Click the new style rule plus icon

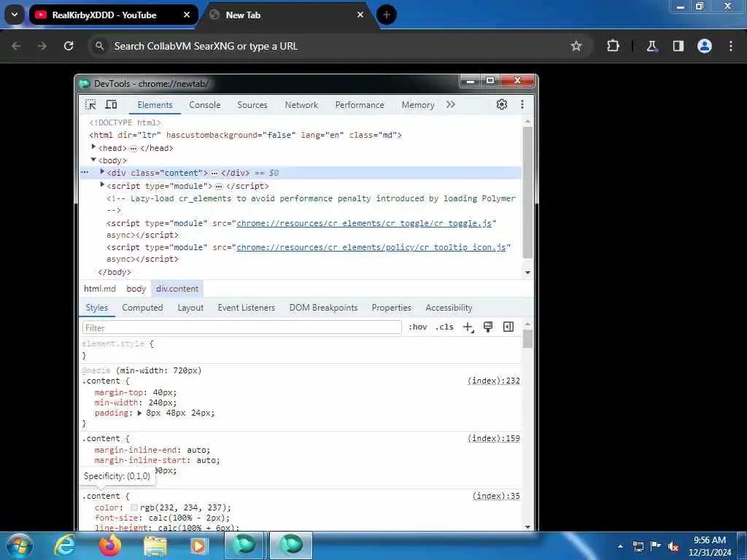(468, 327)
